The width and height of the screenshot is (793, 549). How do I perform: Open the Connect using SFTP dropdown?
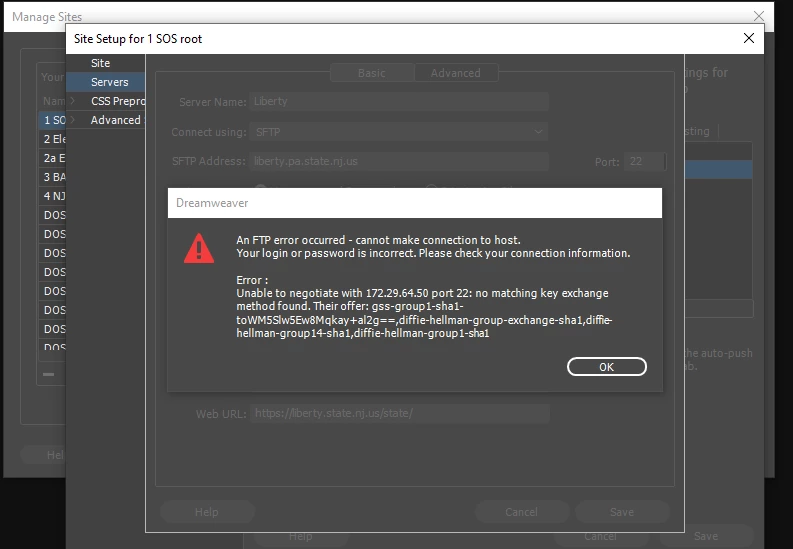(x=399, y=132)
